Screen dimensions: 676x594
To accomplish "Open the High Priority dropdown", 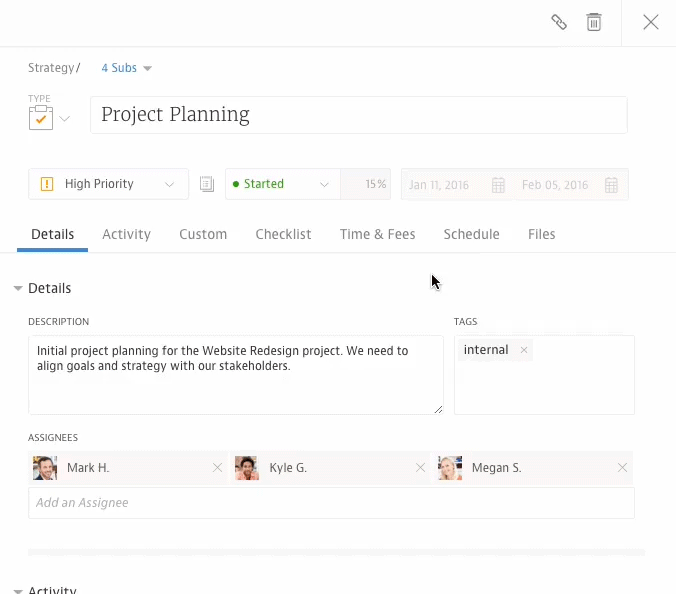I will (x=108, y=184).
